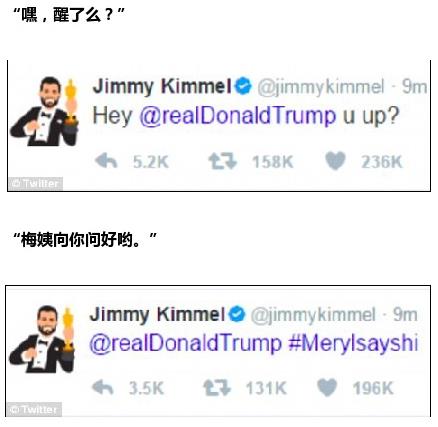The width and height of the screenshot is (438, 427).
Task: Click the 236K likes count
Action: 382,162
